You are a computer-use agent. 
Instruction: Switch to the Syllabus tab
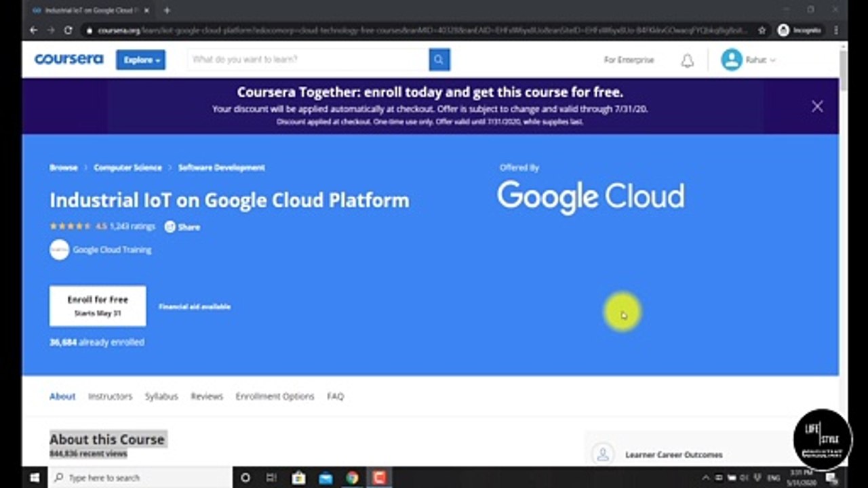[x=161, y=396]
